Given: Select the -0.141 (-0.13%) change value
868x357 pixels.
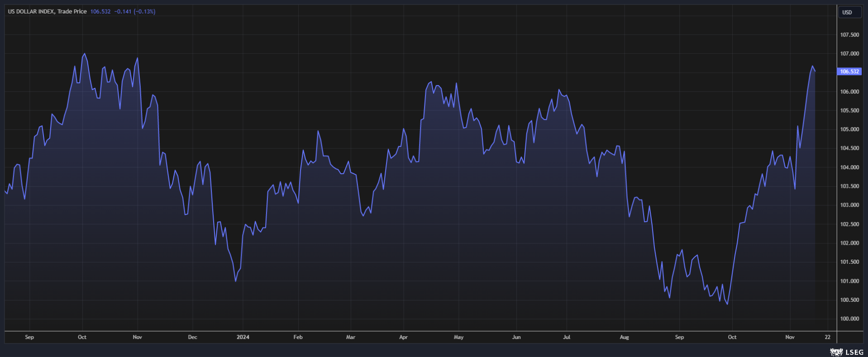Looking at the screenshot, I should (x=135, y=11).
